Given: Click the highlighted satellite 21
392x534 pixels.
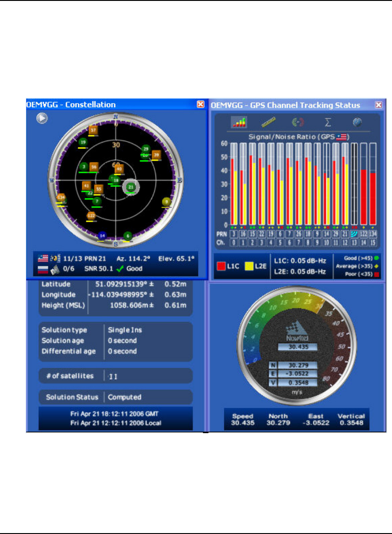Looking at the screenshot, I should coord(131,187).
